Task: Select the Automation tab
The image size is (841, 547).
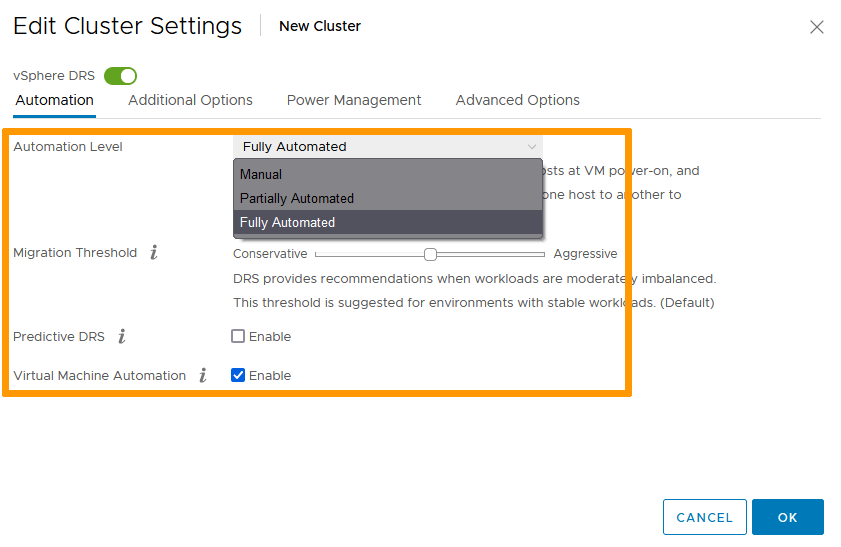Action: [55, 100]
